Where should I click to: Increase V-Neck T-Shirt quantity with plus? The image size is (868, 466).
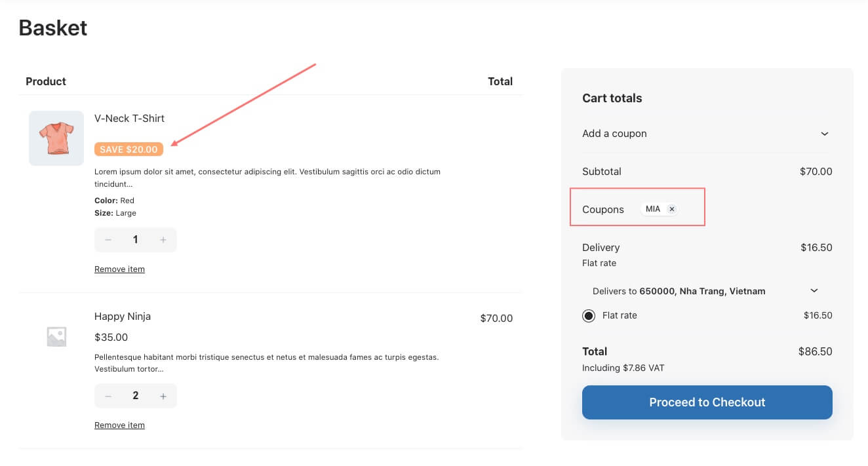[x=163, y=240]
